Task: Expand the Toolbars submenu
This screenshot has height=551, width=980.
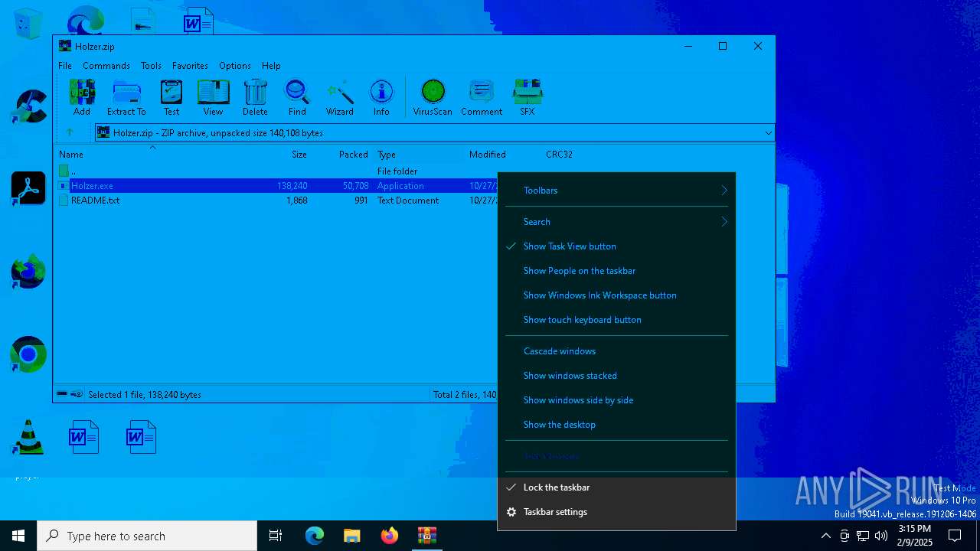Action: click(616, 191)
